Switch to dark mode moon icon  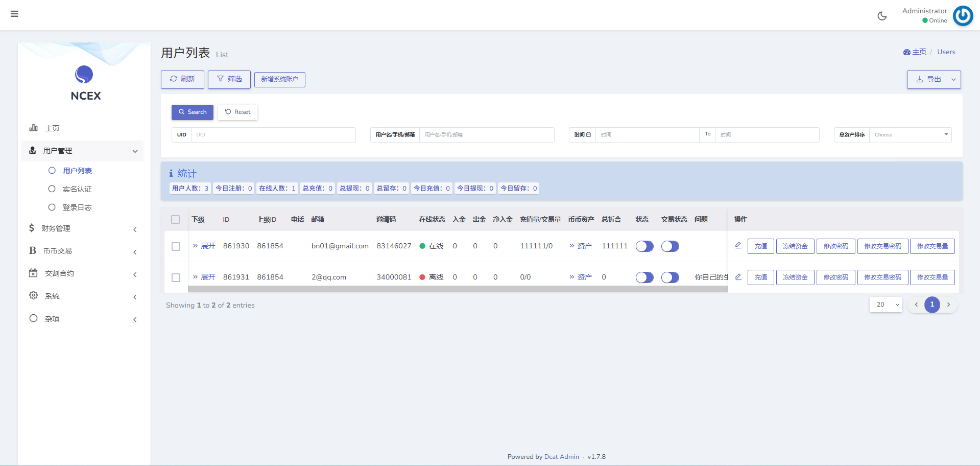coord(882,16)
